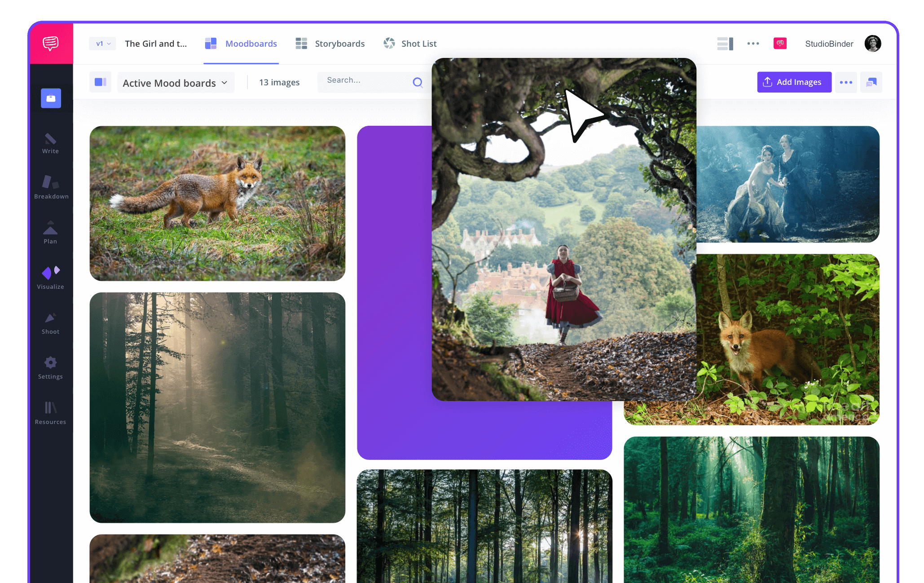924x583 pixels.
Task: Open the Breakdown section in sidebar
Action: point(51,187)
